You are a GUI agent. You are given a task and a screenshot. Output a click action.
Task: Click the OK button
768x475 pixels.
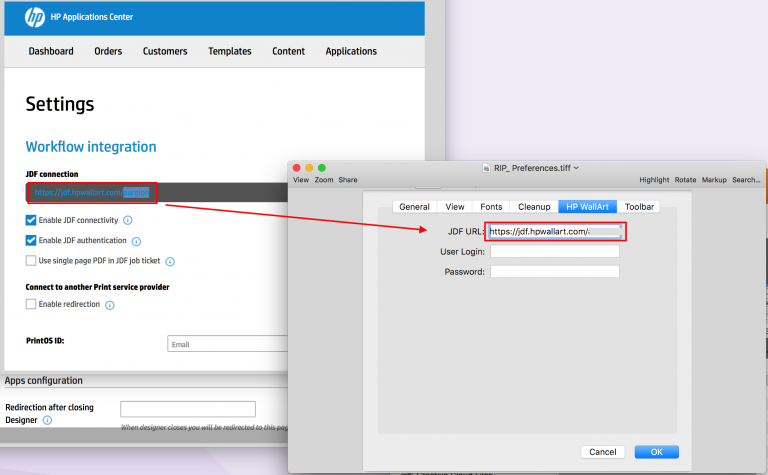[657, 452]
